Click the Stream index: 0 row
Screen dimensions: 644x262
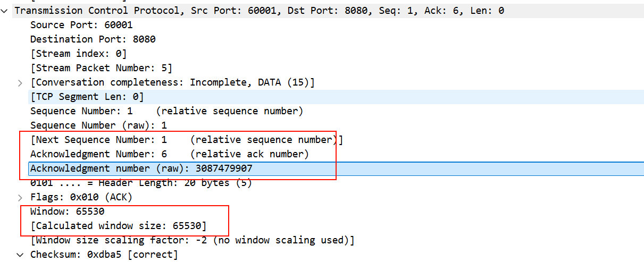[78, 54]
